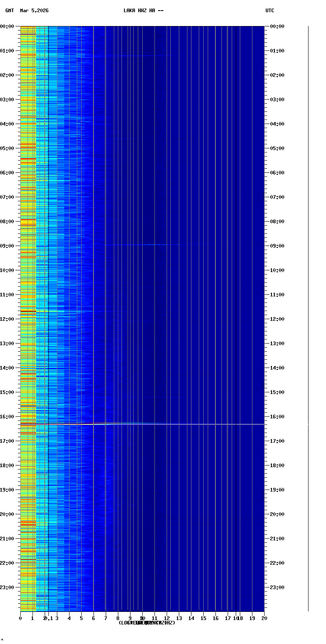Viewport: 326px width, 644px height.
Task: Click the 23:00 label on the right axis
Action: [276, 587]
